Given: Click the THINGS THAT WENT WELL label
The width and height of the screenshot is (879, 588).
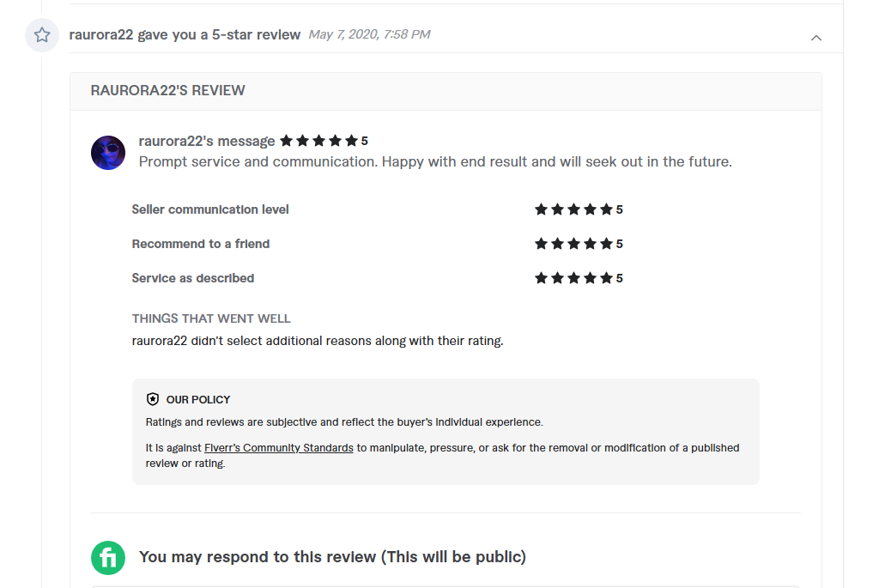Looking at the screenshot, I should click(211, 318).
